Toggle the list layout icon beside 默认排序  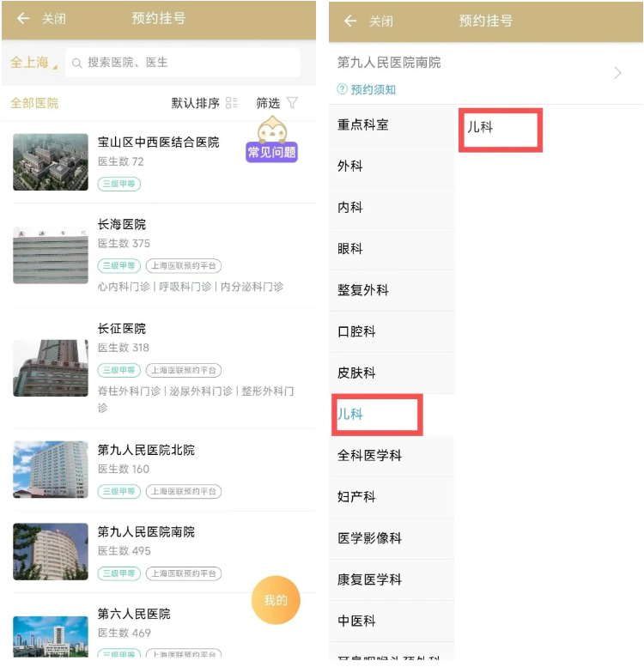[231, 102]
